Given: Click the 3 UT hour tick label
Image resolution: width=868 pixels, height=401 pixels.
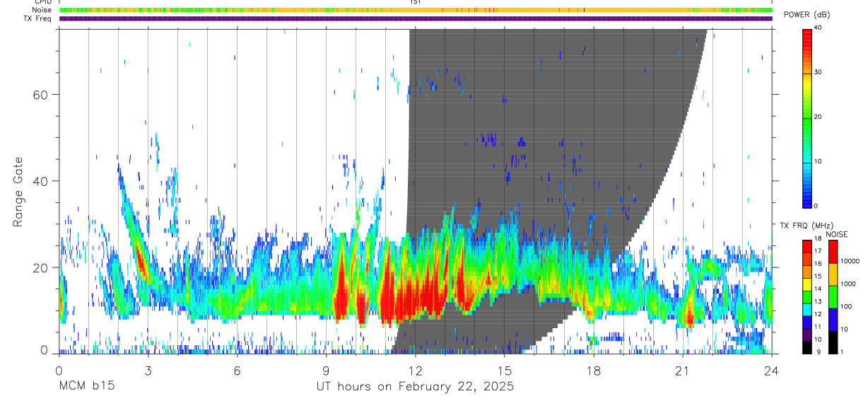Looking at the screenshot, I should coord(148,371).
